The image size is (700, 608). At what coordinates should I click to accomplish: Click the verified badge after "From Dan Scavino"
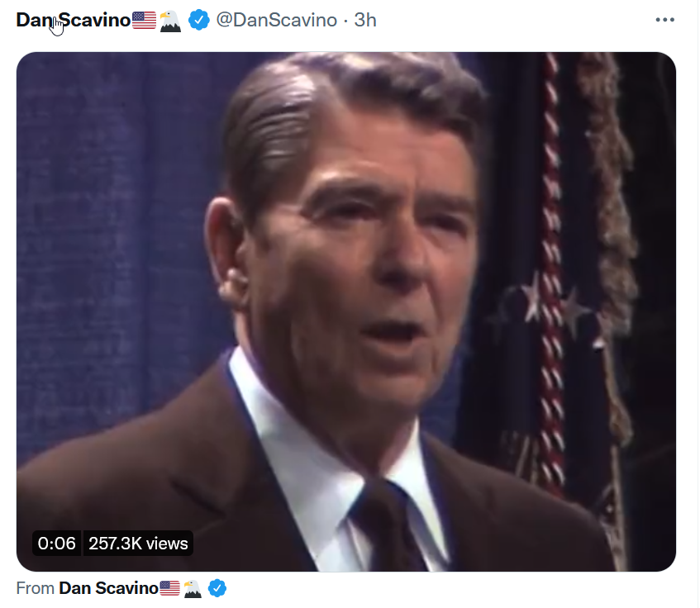(217, 588)
